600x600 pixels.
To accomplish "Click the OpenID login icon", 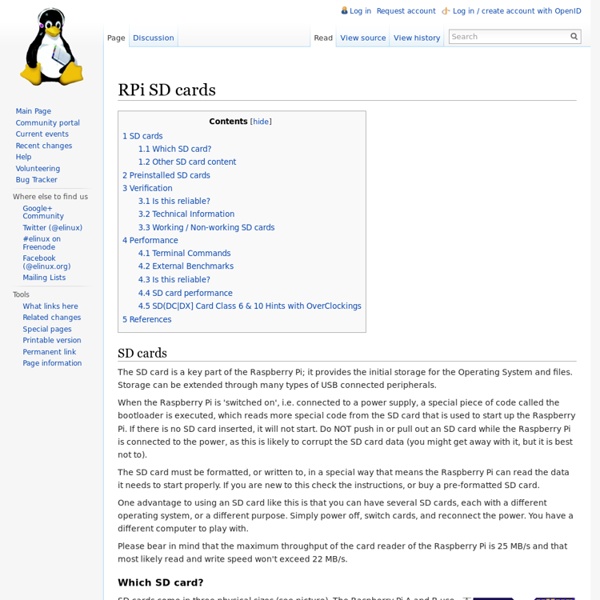I will coord(445,11).
